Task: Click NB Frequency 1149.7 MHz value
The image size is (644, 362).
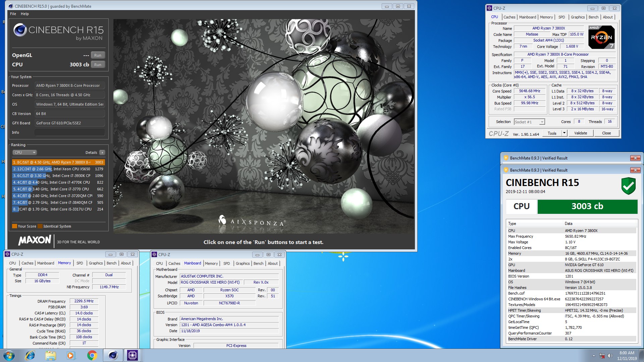Action: click(x=109, y=287)
